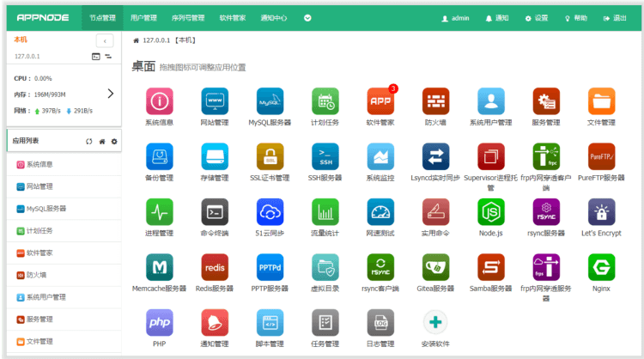Open the PHP icon
The image size is (644, 359).
160,323
